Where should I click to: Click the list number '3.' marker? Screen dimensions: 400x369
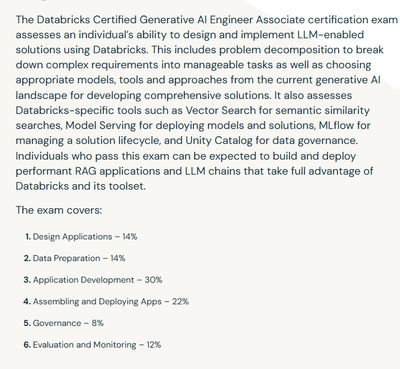27,280
